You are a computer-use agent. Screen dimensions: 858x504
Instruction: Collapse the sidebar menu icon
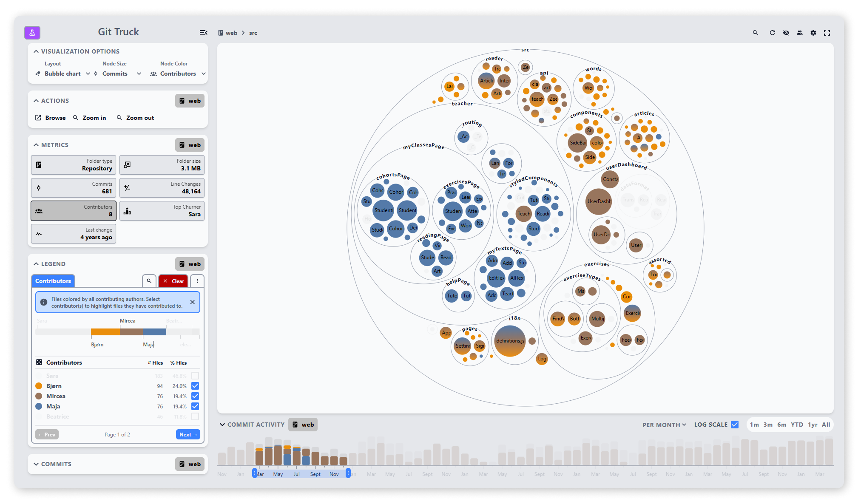[x=203, y=33]
